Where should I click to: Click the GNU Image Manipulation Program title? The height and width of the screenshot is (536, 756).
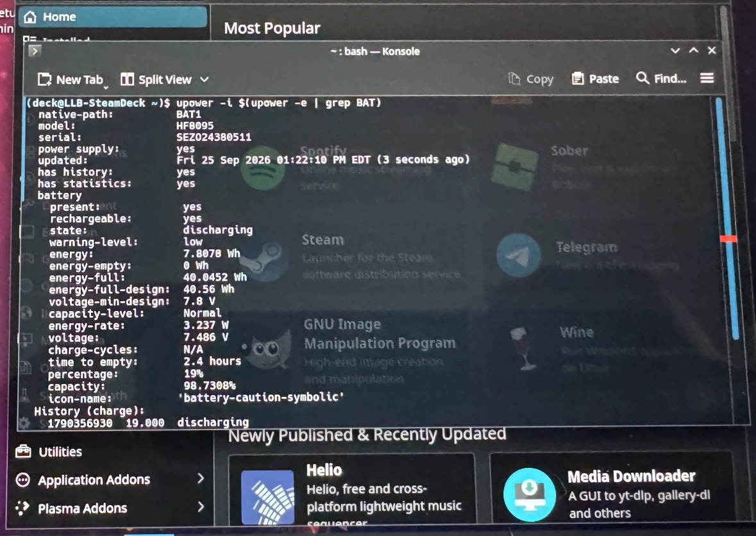point(380,333)
